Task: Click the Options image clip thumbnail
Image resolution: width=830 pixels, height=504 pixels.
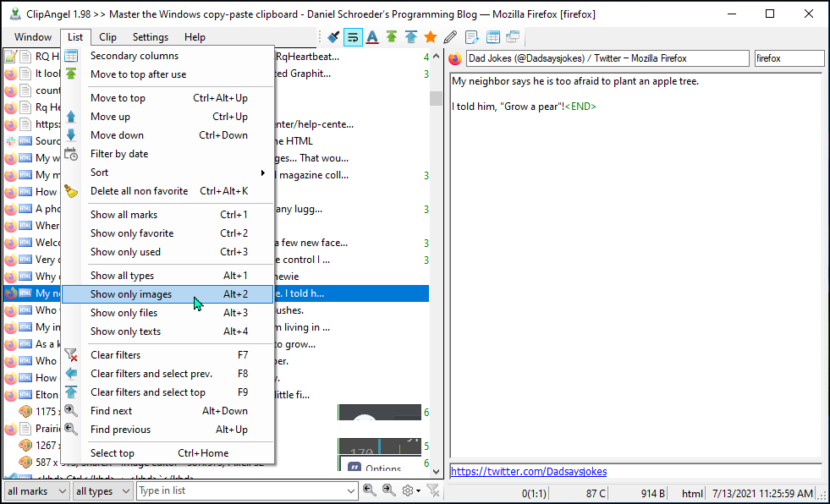Action: click(x=380, y=464)
